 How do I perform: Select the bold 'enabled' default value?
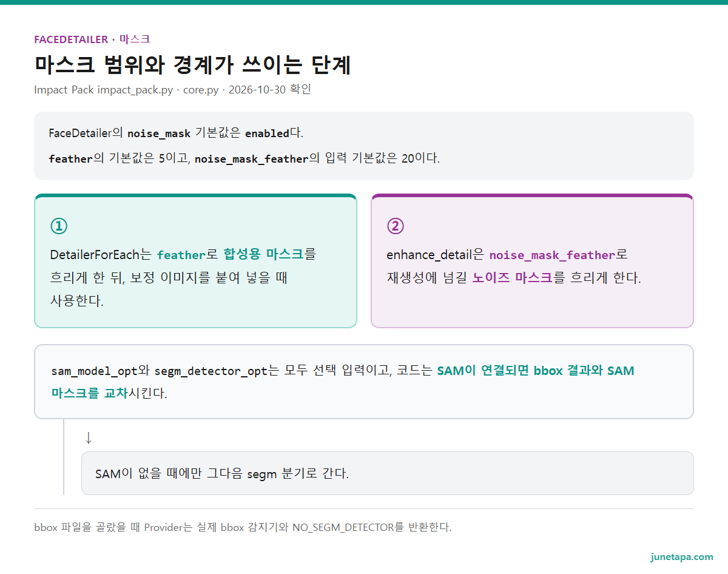pyautogui.click(x=268, y=133)
